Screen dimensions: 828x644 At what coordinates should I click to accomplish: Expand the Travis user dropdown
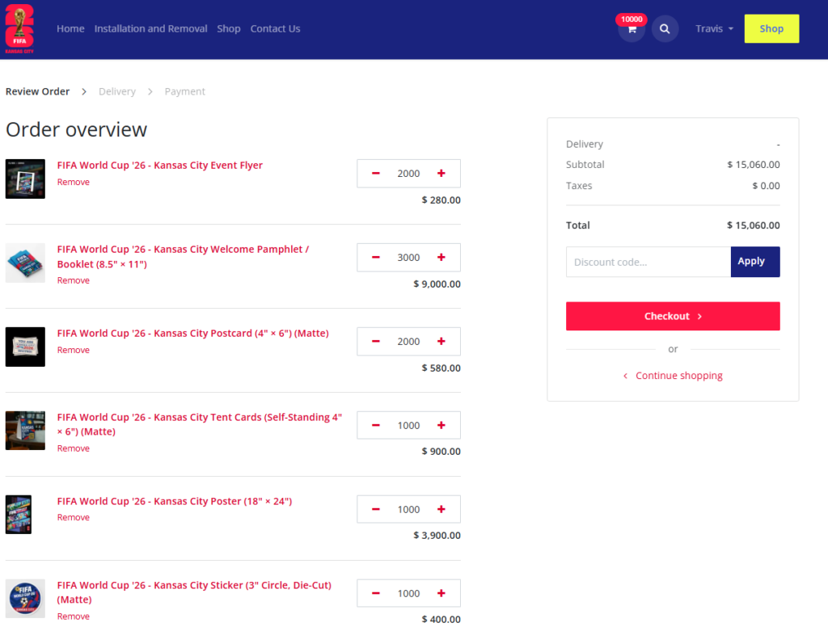click(x=714, y=29)
